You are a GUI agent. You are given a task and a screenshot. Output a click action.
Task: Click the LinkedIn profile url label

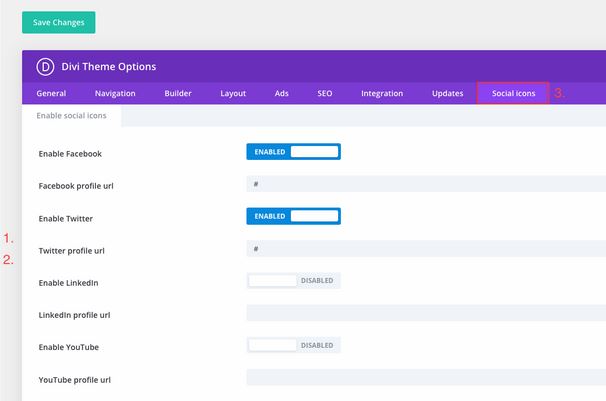[74, 315]
